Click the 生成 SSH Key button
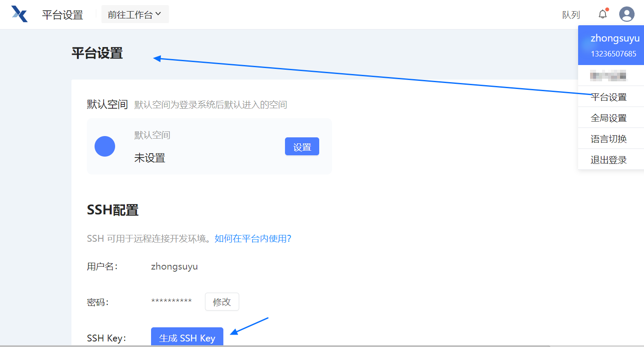644x347 pixels. pos(187,338)
